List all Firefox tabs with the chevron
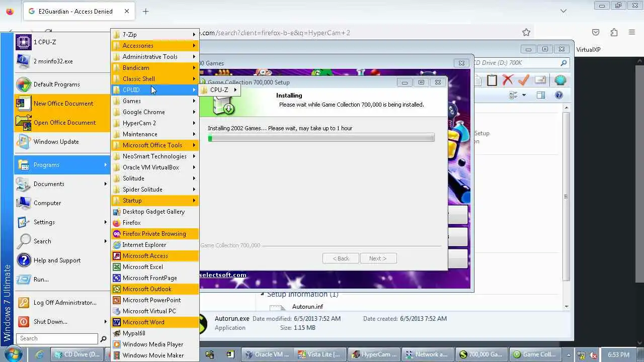Viewport: 644px width, 362px height. click(563, 11)
